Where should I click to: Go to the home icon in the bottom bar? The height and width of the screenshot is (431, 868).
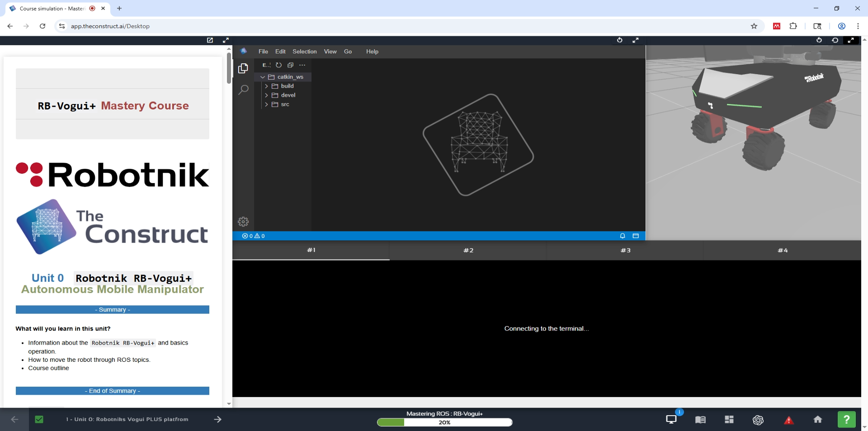[818, 419]
